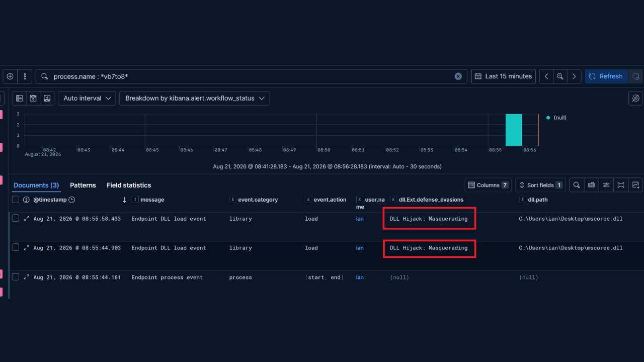Go to the next time window

[574, 76]
